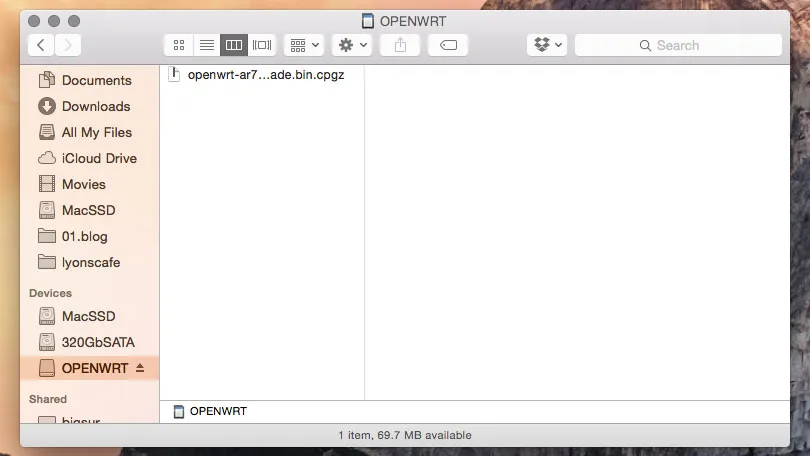This screenshot has height=456, width=810.
Task: Click the All My Files icon
Action: (x=46, y=132)
